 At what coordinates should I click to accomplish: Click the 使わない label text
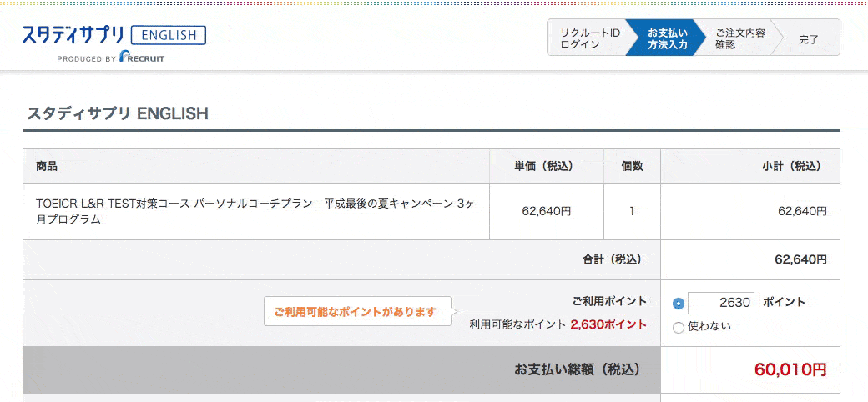click(x=709, y=326)
